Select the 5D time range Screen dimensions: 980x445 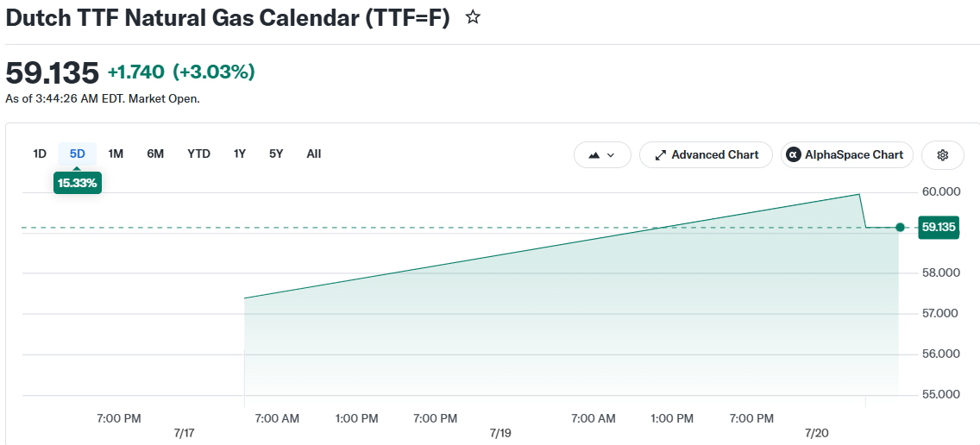78,154
